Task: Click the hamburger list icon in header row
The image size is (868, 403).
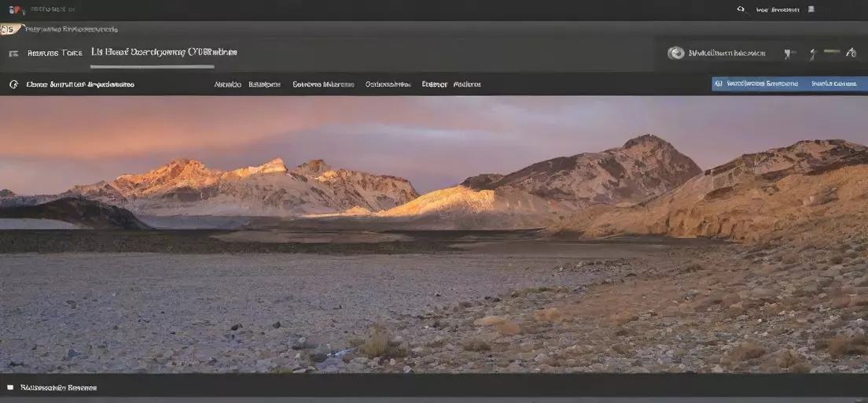Action: (13, 54)
